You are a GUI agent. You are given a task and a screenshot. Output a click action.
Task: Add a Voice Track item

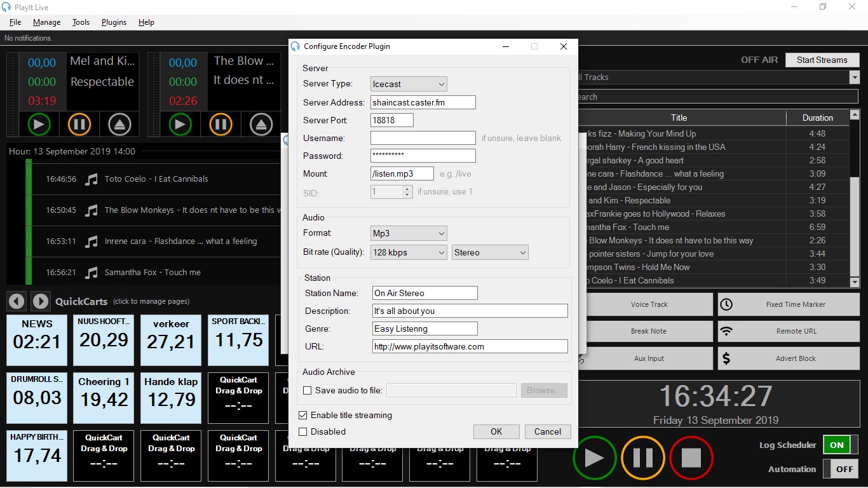click(x=649, y=304)
